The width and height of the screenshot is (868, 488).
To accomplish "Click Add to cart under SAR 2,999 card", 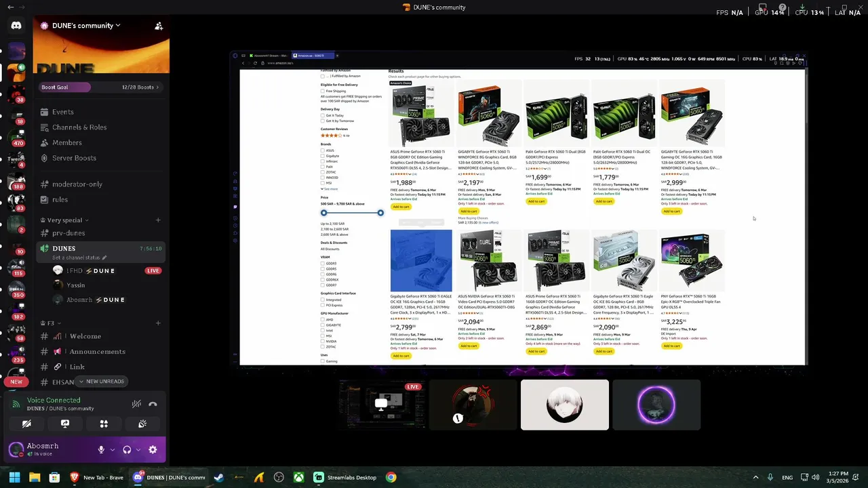I will pyautogui.click(x=671, y=211).
